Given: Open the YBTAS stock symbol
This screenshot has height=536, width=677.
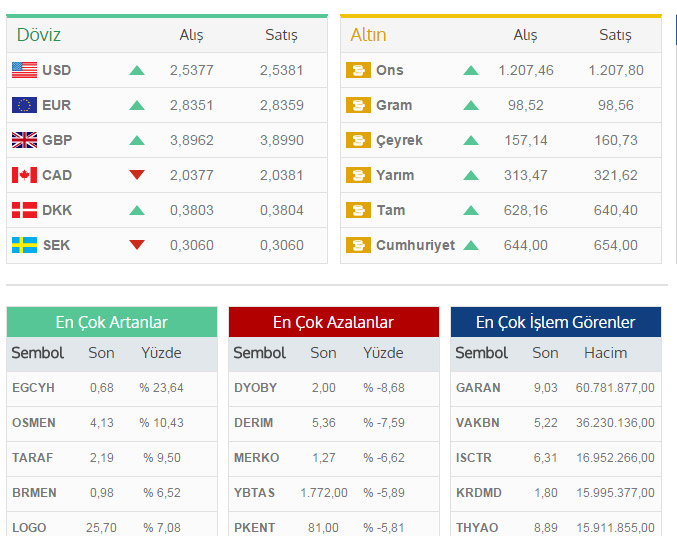Looking at the screenshot, I should click(254, 492).
